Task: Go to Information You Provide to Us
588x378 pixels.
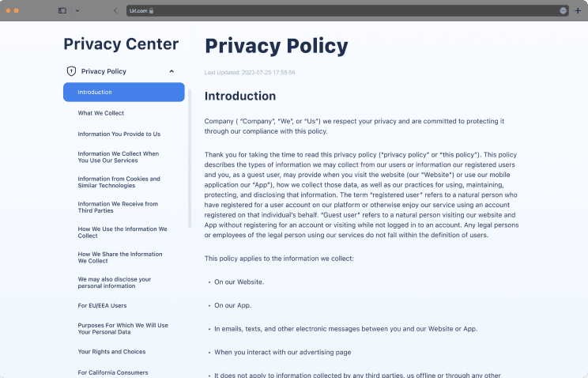Action: (x=119, y=134)
